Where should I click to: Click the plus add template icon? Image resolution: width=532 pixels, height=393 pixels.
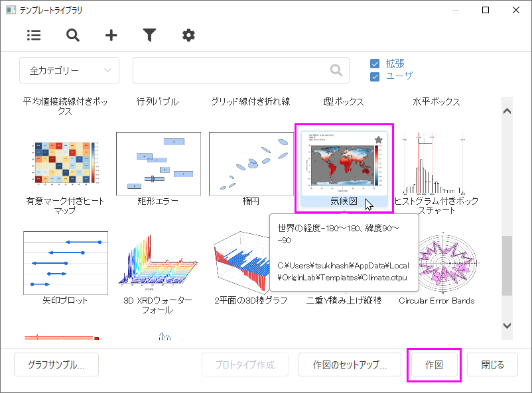pos(111,35)
